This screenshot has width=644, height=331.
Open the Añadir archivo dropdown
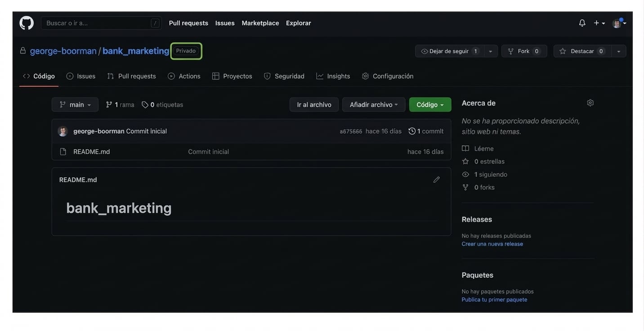pos(373,105)
